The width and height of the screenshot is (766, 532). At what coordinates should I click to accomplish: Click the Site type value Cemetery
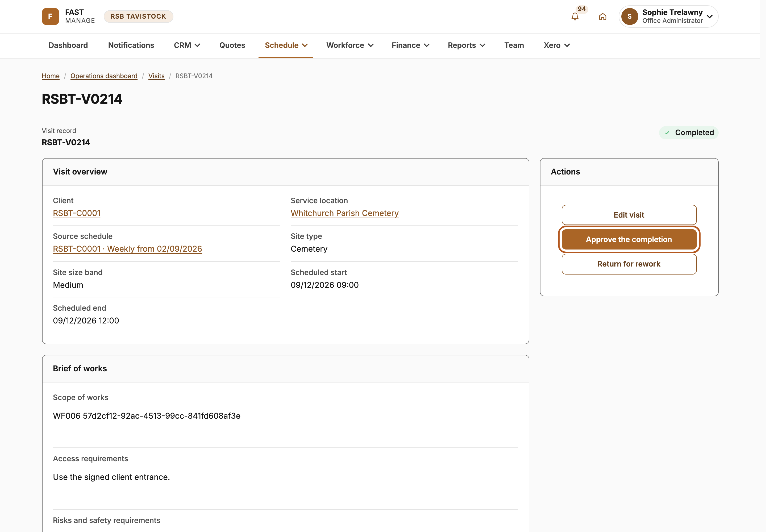pyautogui.click(x=309, y=249)
